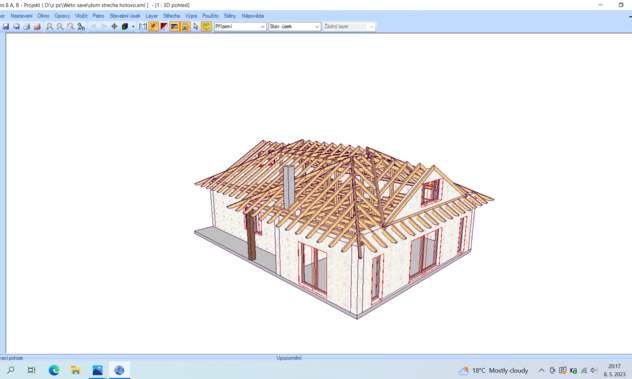The image size is (632, 379).
Task: Open the Střecha menu
Action: click(171, 16)
